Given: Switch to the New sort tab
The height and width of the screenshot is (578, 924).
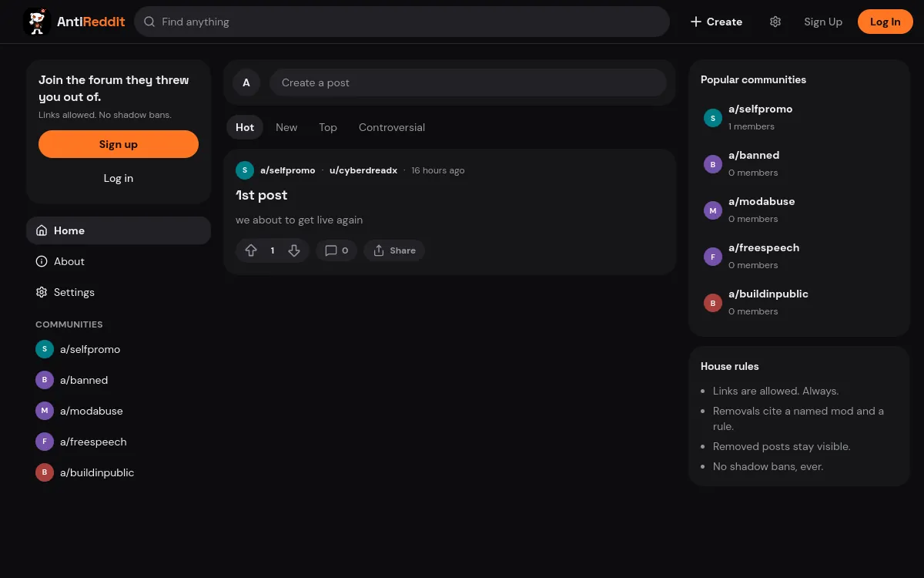Looking at the screenshot, I should coord(286,127).
